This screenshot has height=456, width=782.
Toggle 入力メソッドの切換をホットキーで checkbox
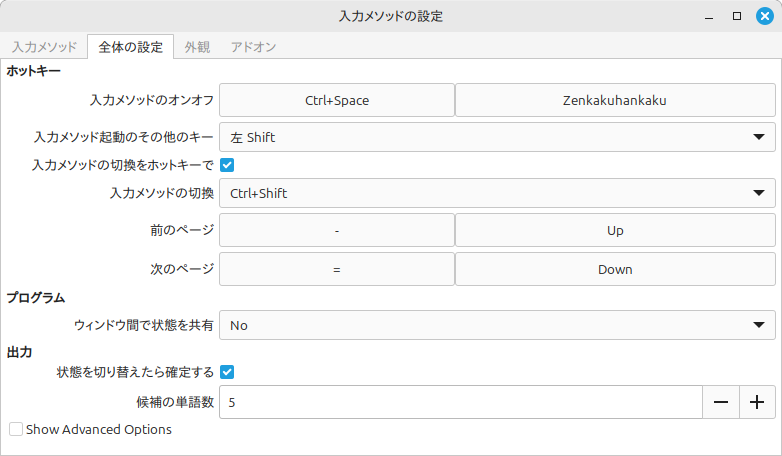pyautogui.click(x=227, y=165)
